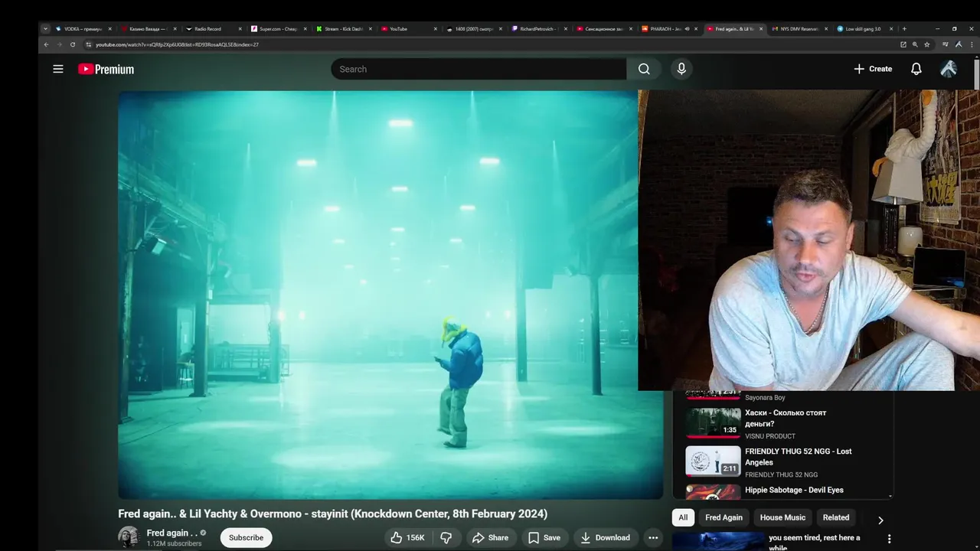Reload the current page
Screen dimensions: 980x551
point(73,44)
